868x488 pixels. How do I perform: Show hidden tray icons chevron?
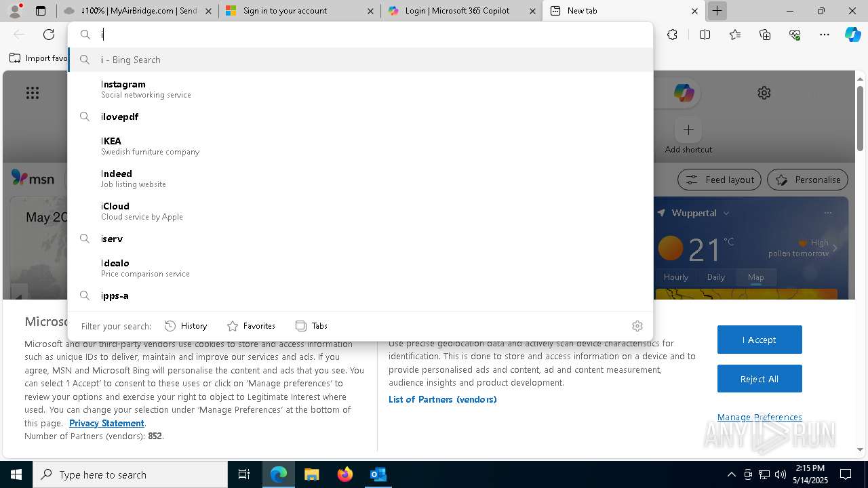click(732, 474)
